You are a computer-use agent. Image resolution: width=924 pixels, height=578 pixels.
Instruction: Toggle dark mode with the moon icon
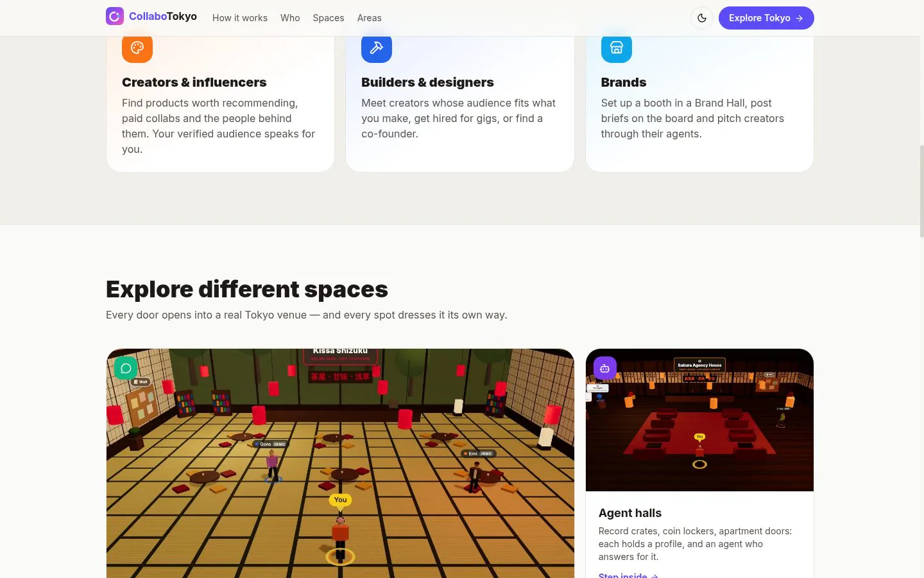[702, 18]
